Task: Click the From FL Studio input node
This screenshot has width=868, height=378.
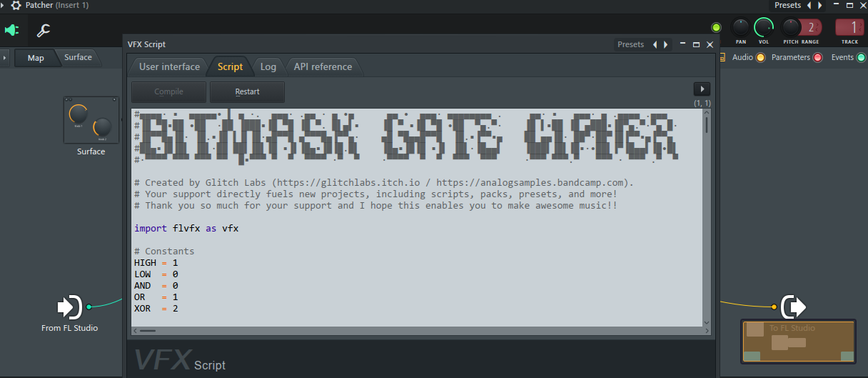Action: tap(70, 307)
